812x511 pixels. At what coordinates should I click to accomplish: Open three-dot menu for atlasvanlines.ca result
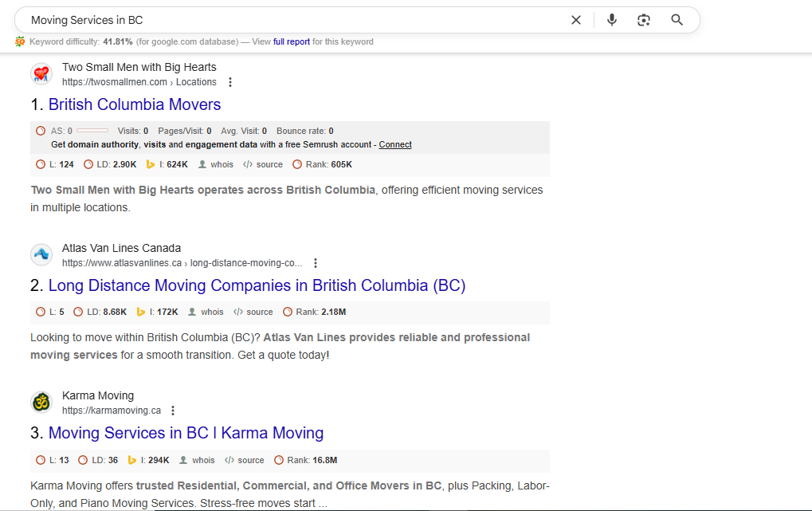point(316,263)
